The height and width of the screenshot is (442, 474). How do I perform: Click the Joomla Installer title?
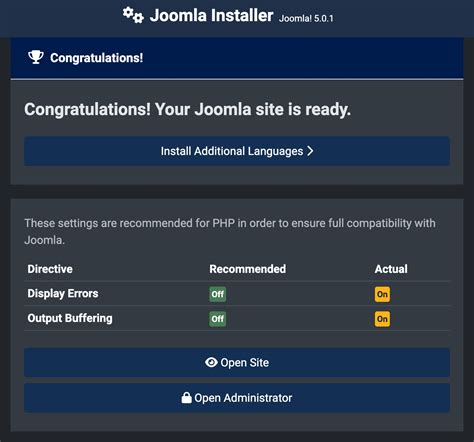(211, 16)
